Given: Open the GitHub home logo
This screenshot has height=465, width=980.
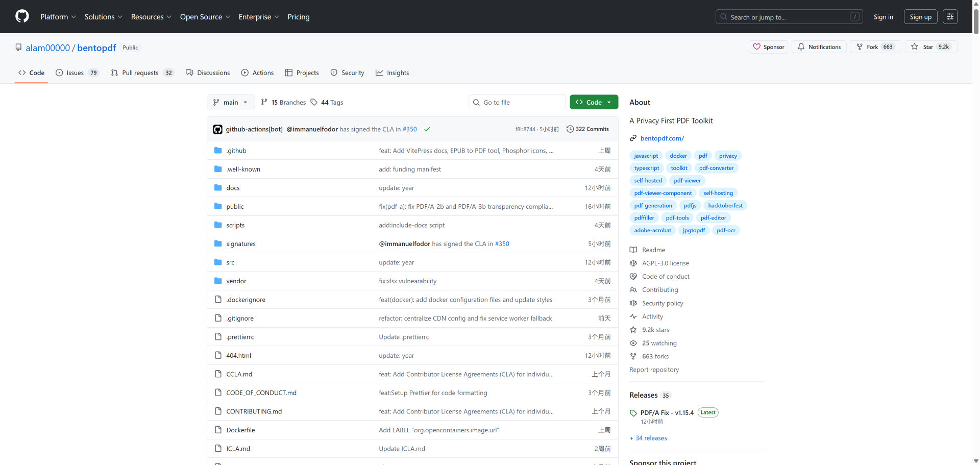Looking at the screenshot, I should pyautogui.click(x=21, y=16).
